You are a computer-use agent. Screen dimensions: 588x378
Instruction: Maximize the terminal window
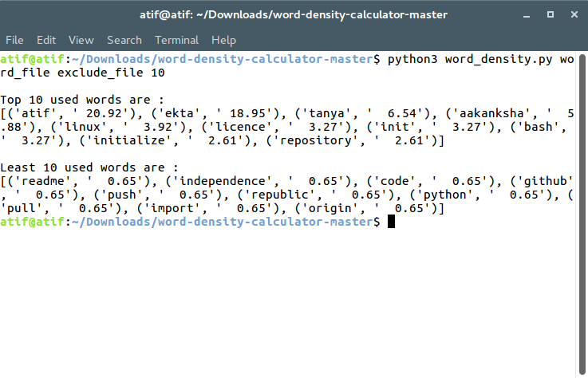click(x=551, y=14)
